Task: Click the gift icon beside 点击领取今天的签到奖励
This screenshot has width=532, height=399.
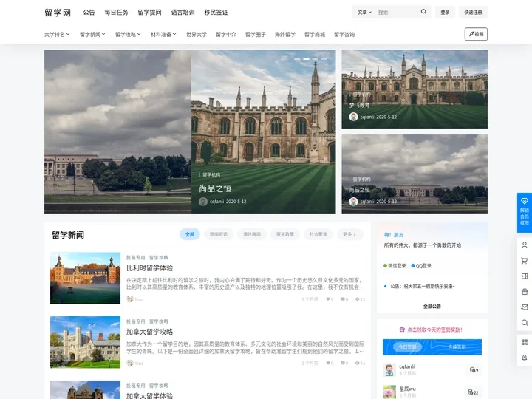Action: coord(402,330)
